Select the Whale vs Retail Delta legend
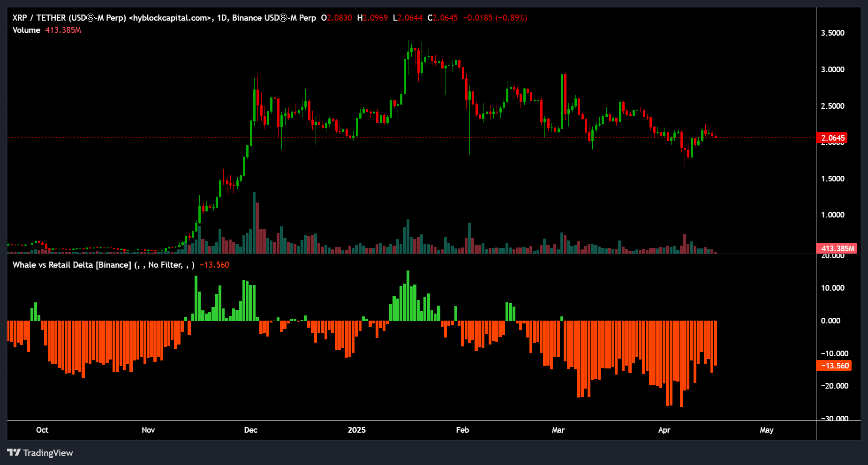The height and width of the screenshot is (465, 868). (x=72, y=265)
